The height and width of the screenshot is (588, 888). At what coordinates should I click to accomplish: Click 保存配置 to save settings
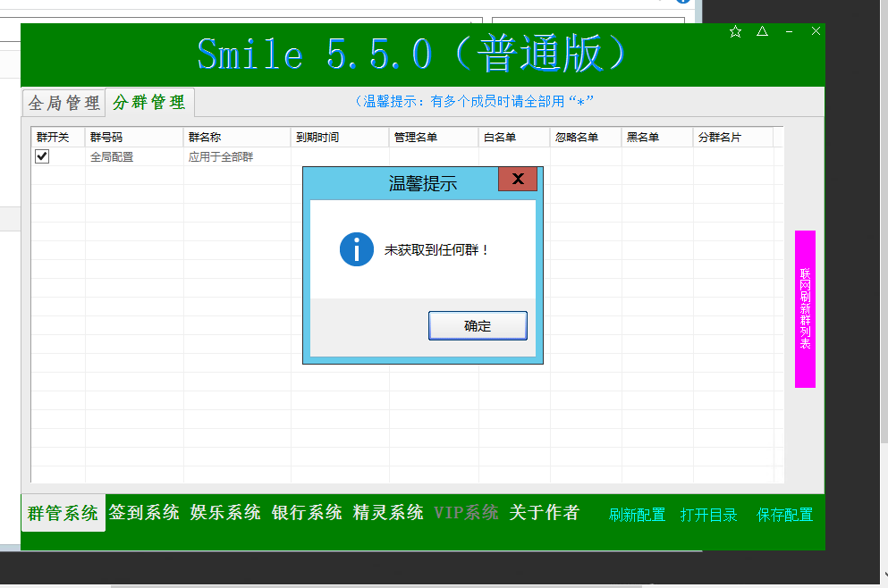(x=784, y=515)
